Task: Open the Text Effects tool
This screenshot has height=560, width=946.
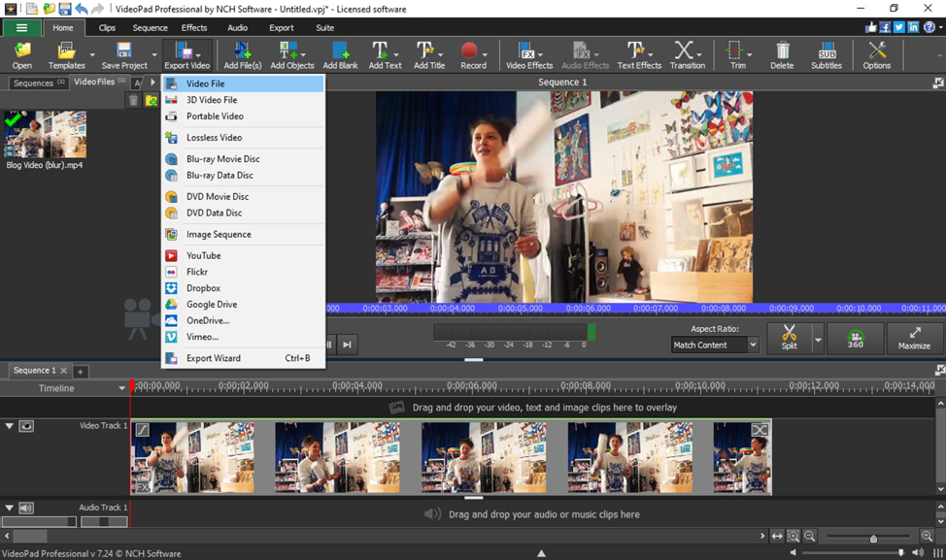Action: 639,55
